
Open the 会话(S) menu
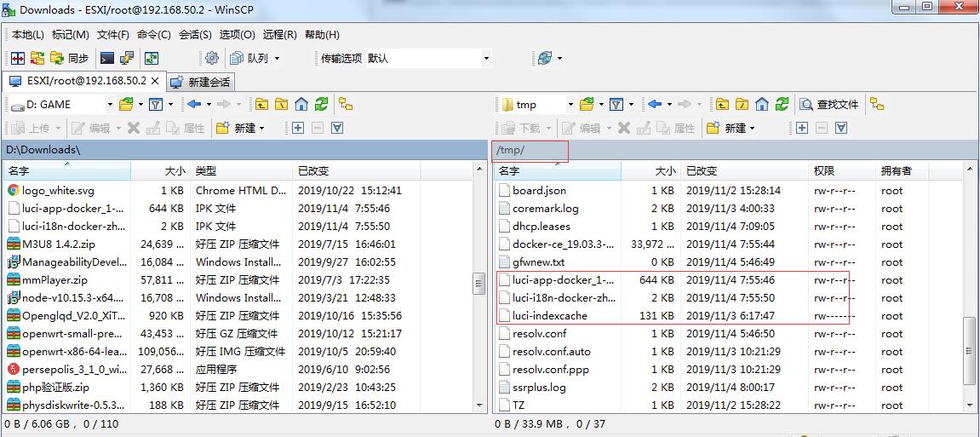click(x=195, y=35)
